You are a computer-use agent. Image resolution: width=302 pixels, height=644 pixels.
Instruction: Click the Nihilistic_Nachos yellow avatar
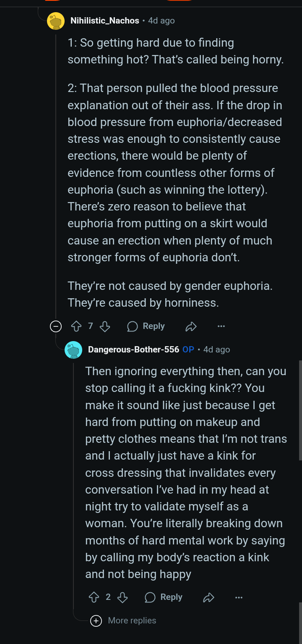click(x=56, y=21)
